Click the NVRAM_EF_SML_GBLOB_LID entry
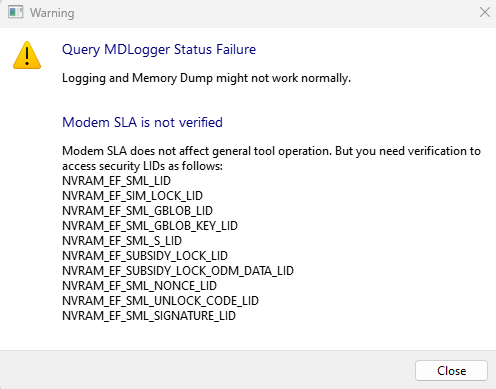 (x=137, y=211)
